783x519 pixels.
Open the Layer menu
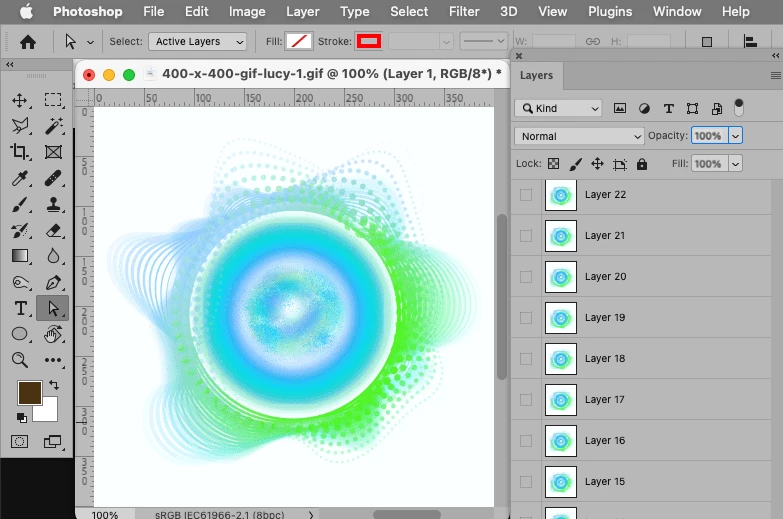[303, 11]
